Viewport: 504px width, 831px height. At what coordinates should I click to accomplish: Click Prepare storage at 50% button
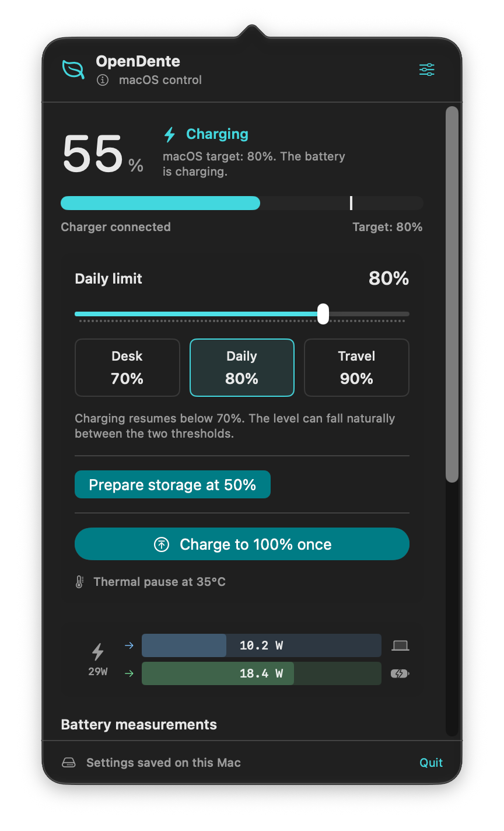(173, 484)
